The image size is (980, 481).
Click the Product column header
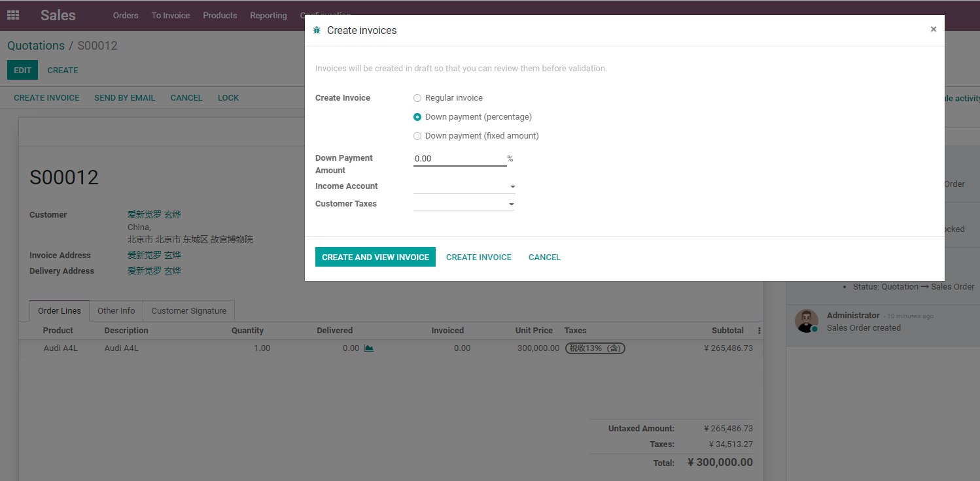click(x=58, y=331)
